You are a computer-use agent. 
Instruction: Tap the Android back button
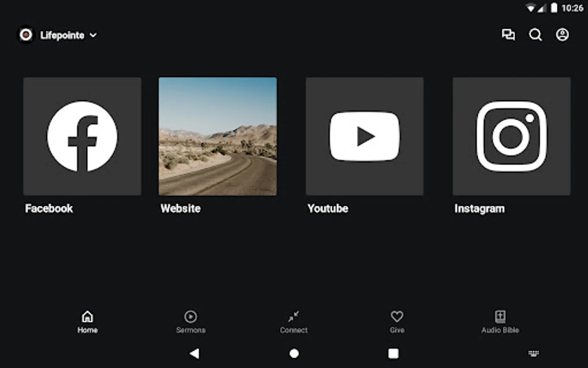[x=194, y=353]
